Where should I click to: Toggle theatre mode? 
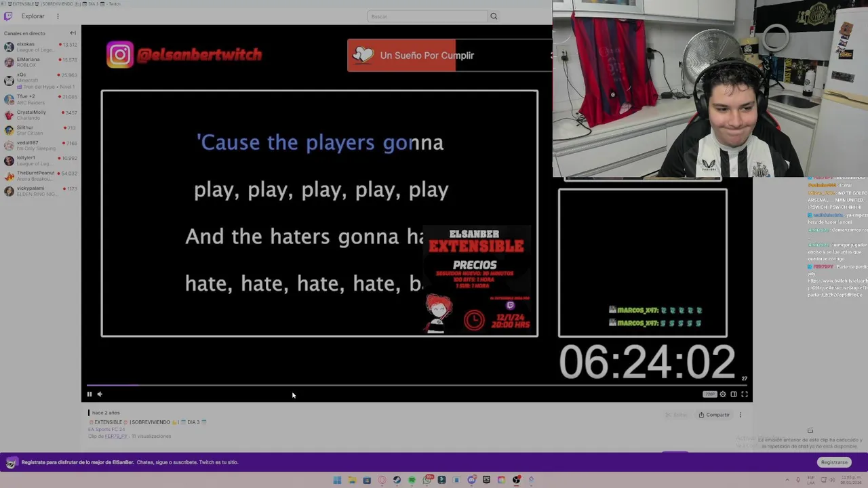point(734,394)
